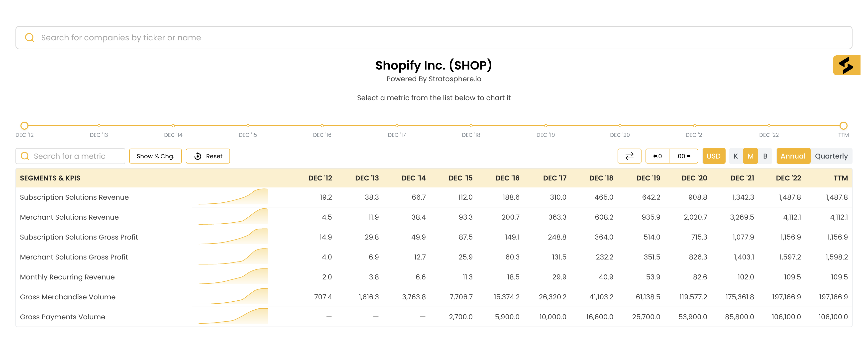The image size is (868, 346).
Task: Select the Merchant Solutions Revenue metric row
Action: pos(69,217)
